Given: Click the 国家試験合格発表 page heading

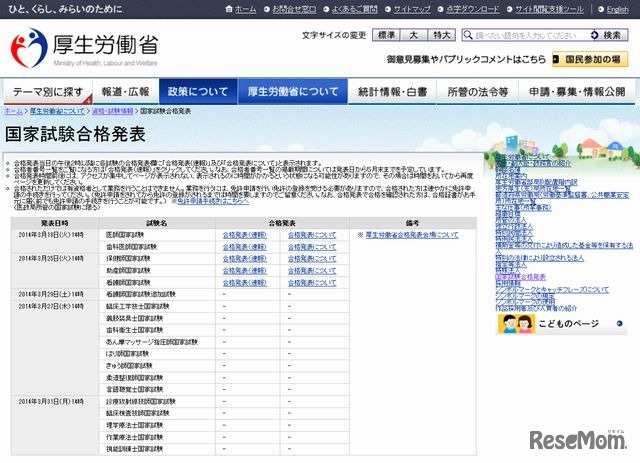Looking at the screenshot, I should click(x=75, y=134).
